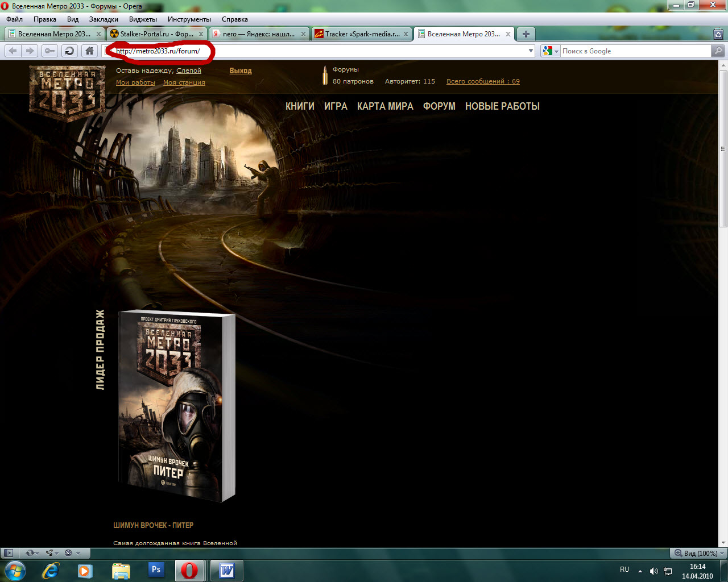Click the scrollbar down arrow
This screenshot has width=728, height=582.
(x=723, y=543)
